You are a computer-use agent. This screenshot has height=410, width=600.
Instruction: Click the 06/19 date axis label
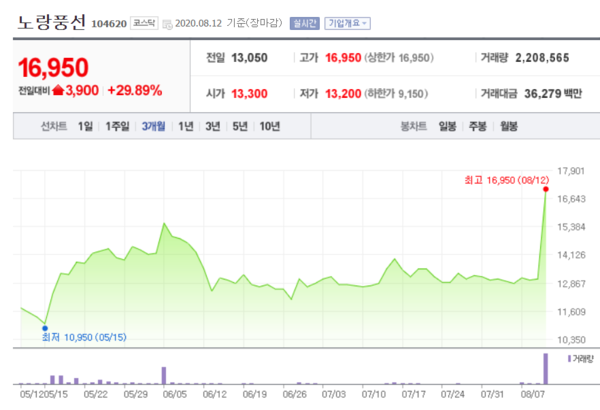point(255,394)
